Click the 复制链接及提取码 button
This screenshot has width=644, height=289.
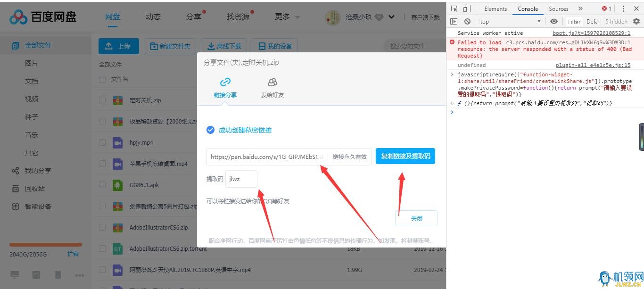pyautogui.click(x=405, y=156)
